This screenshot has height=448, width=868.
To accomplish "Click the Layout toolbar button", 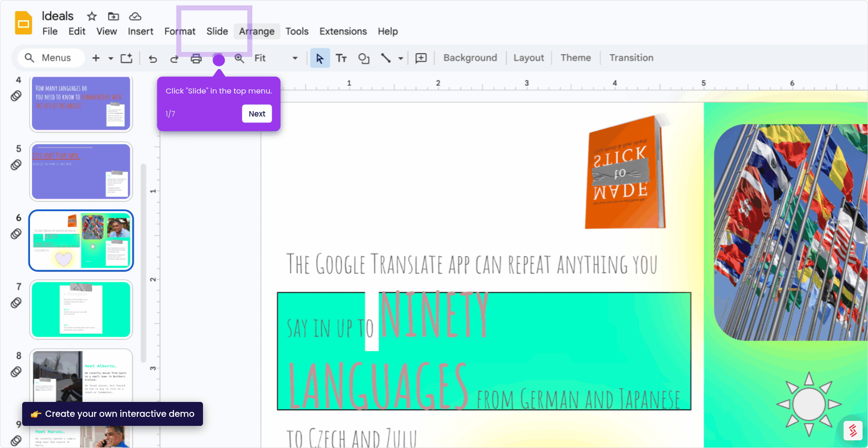I will pos(528,58).
